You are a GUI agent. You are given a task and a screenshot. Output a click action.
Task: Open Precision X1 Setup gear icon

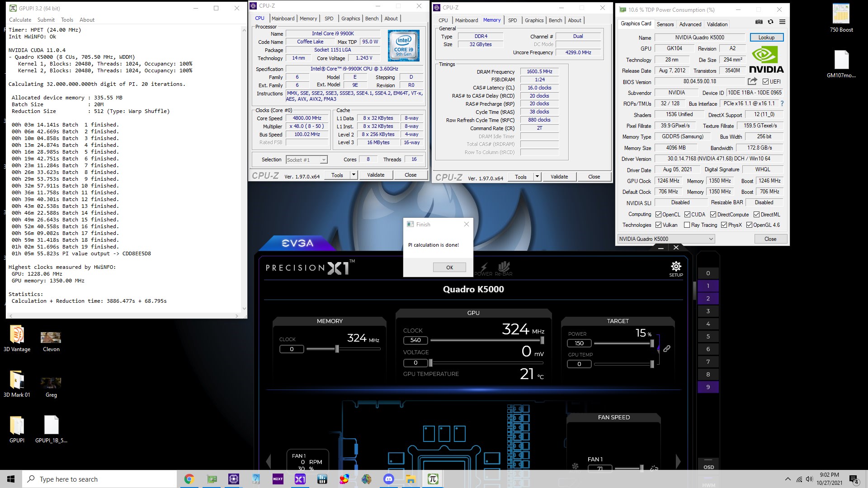pos(676,268)
